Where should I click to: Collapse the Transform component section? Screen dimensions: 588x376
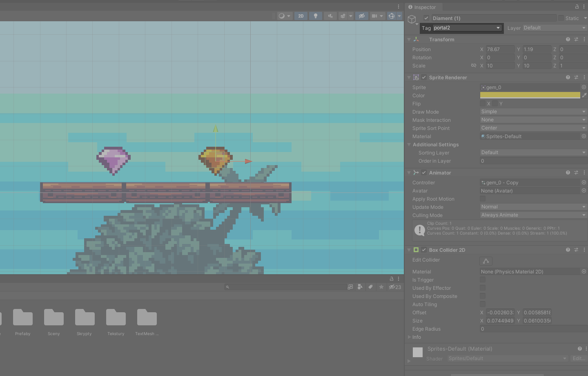coord(409,40)
